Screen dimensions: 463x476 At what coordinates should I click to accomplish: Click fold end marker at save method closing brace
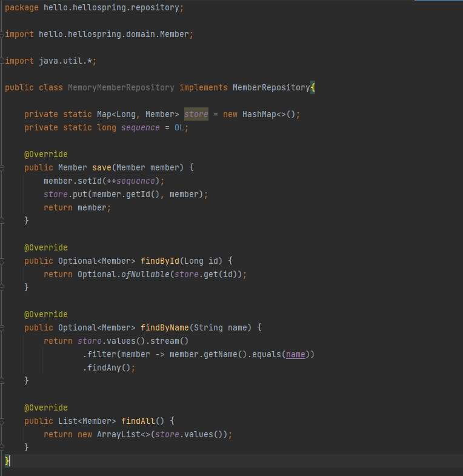tap(2, 221)
